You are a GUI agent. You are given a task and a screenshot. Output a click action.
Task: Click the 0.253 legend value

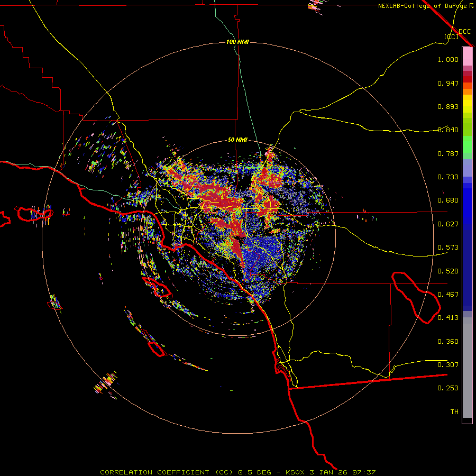click(x=448, y=388)
